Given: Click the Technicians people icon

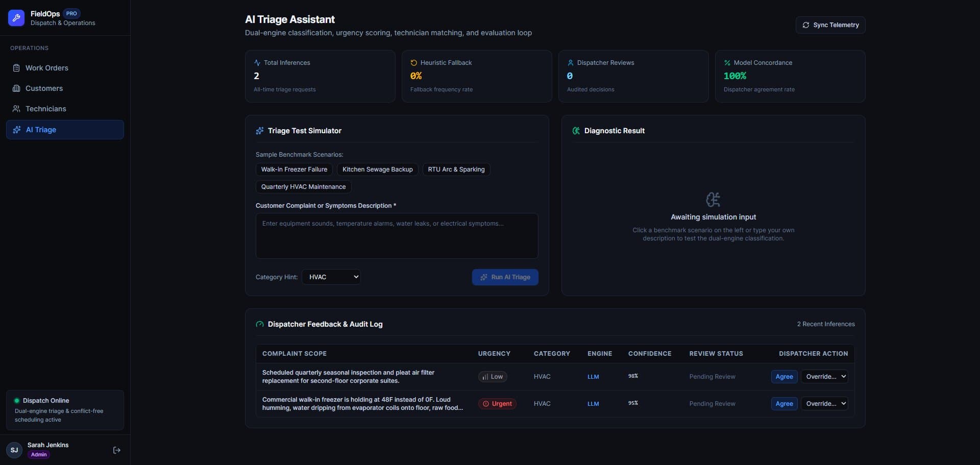Looking at the screenshot, I should (x=16, y=109).
